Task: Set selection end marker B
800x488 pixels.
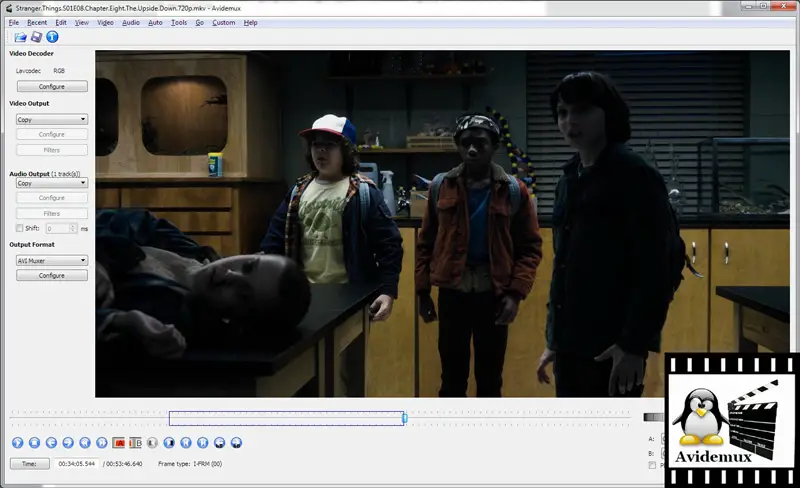Action: (x=136, y=443)
